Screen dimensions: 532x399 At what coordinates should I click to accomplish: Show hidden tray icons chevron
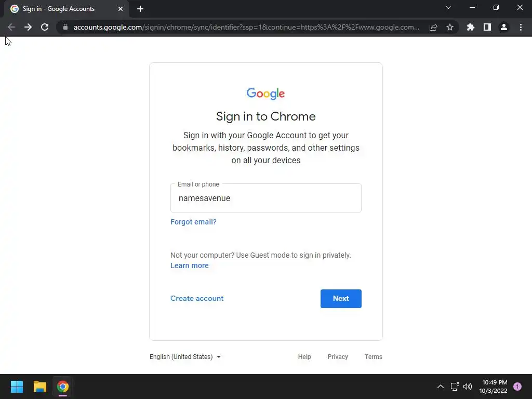(441, 387)
